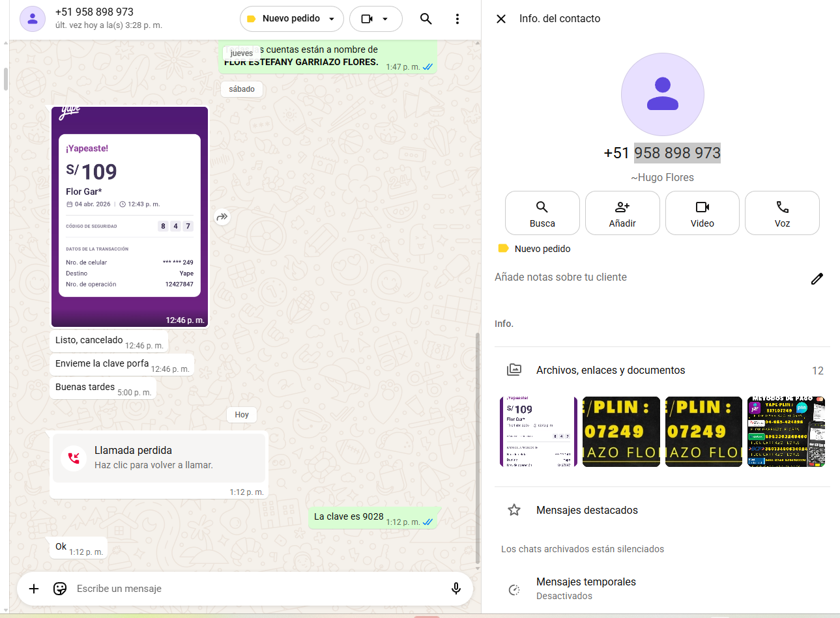The width and height of the screenshot is (840, 618).
Task: Click the search magnifier in chat header
Action: pyautogui.click(x=426, y=19)
